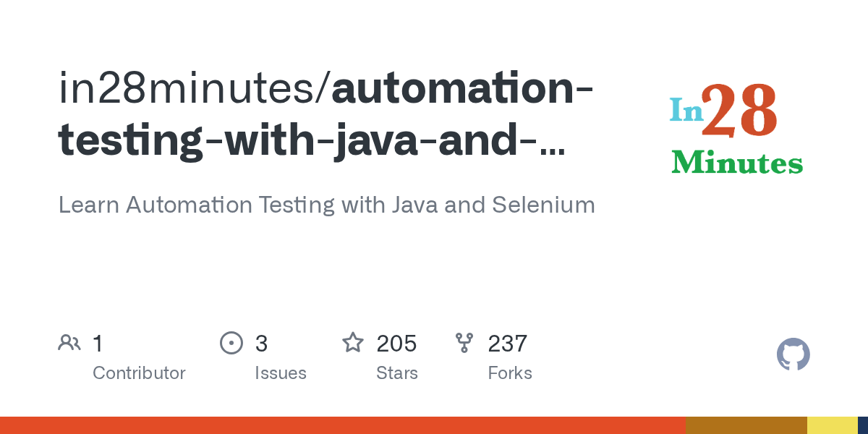Click the star outline icon

pyautogui.click(x=353, y=343)
